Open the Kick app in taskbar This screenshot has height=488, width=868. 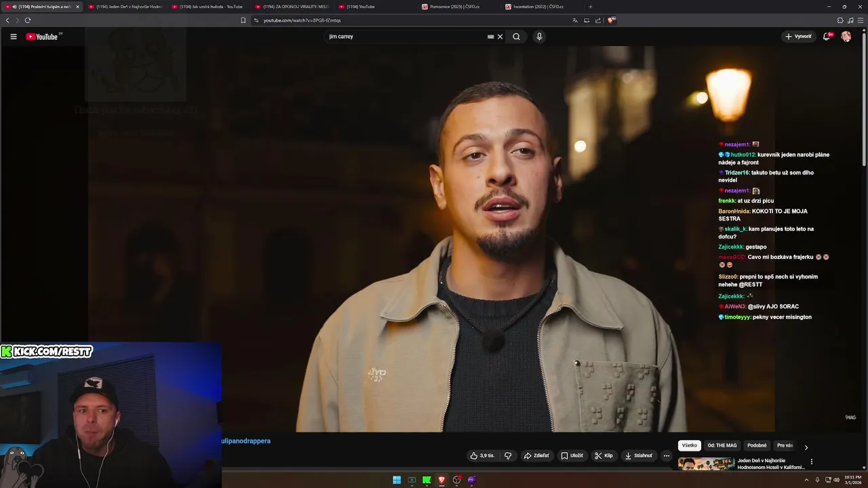427,480
